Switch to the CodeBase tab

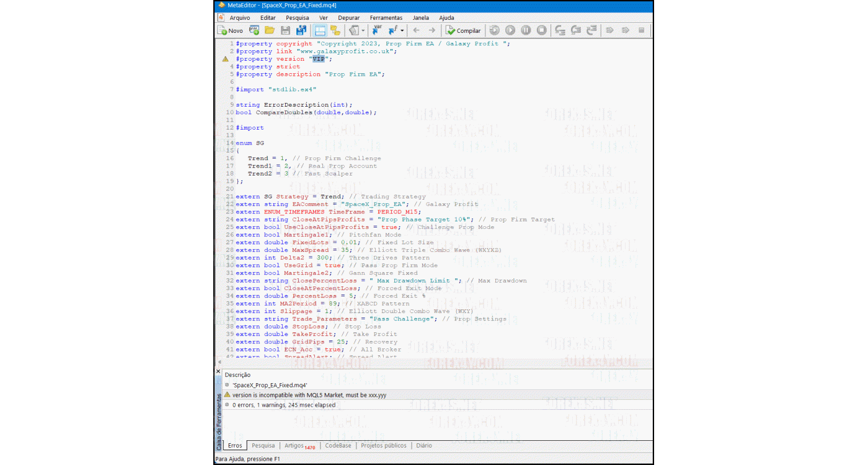tap(338, 445)
